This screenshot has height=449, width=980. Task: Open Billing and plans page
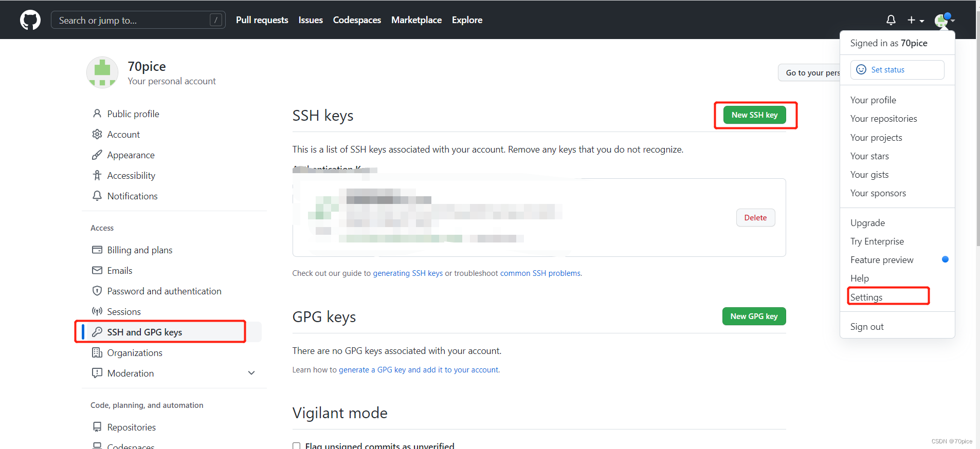click(140, 250)
